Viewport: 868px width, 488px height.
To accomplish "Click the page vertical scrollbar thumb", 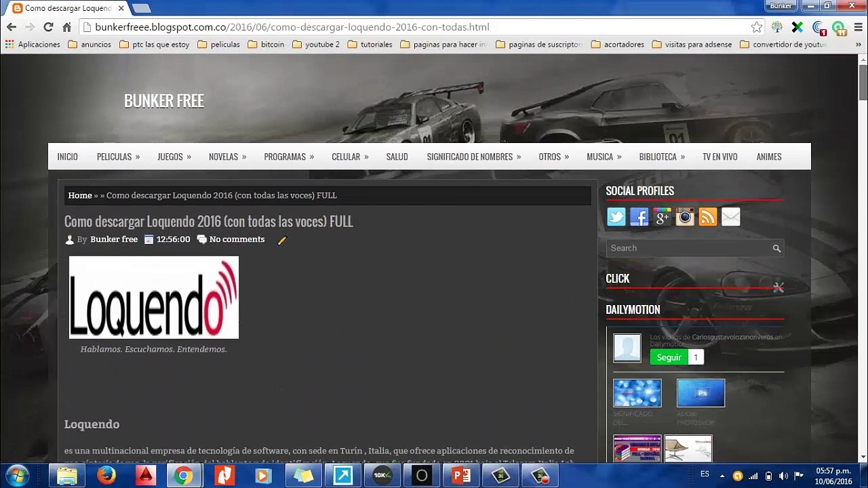I will point(863,83).
